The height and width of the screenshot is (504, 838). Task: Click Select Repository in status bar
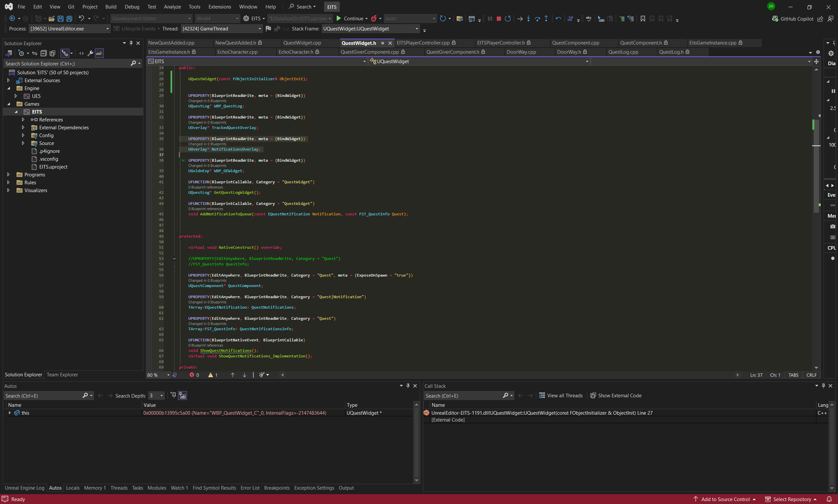[x=791, y=499]
